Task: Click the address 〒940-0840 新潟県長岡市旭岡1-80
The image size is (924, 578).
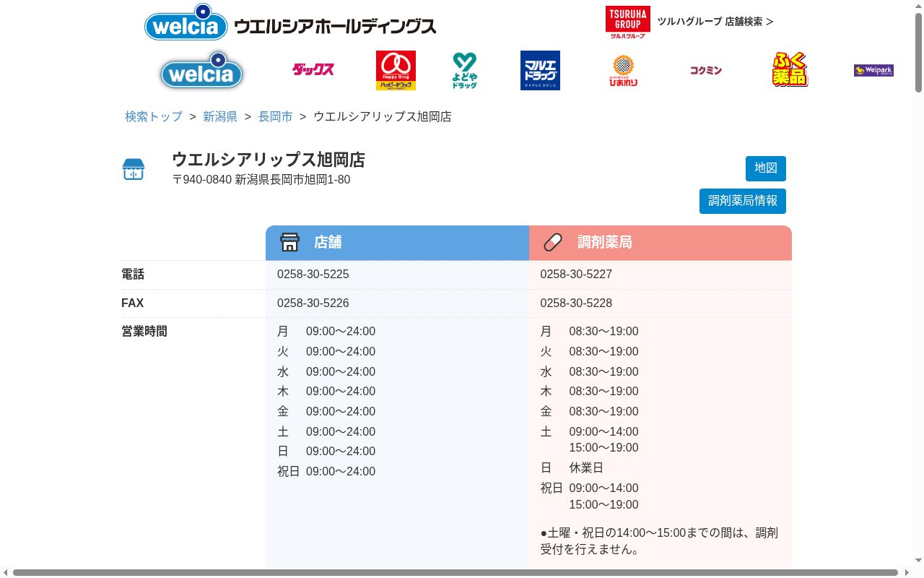Action: coord(261,180)
